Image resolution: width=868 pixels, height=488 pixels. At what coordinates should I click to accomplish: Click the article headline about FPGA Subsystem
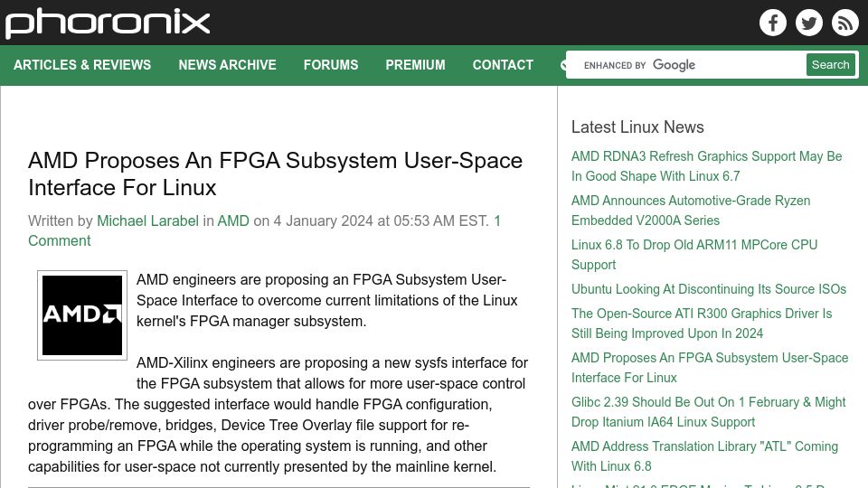pyautogui.click(x=275, y=174)
